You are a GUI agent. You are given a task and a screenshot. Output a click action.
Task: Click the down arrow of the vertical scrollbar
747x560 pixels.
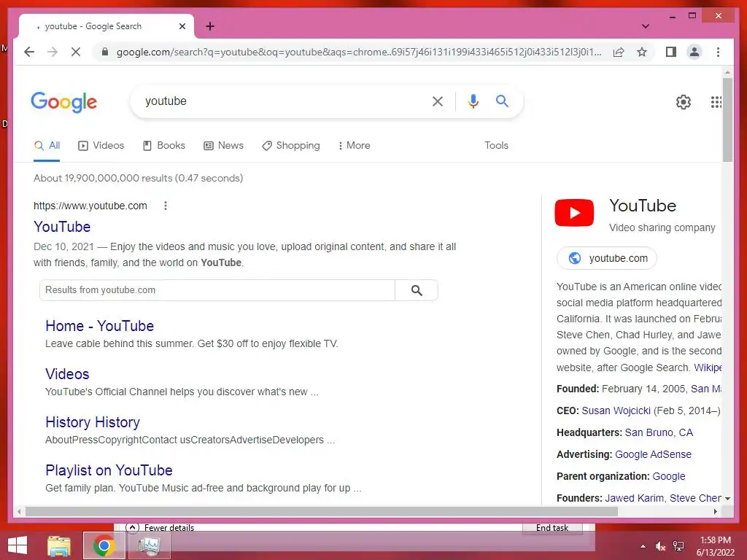pyautogui.click(x=727, y=499)
